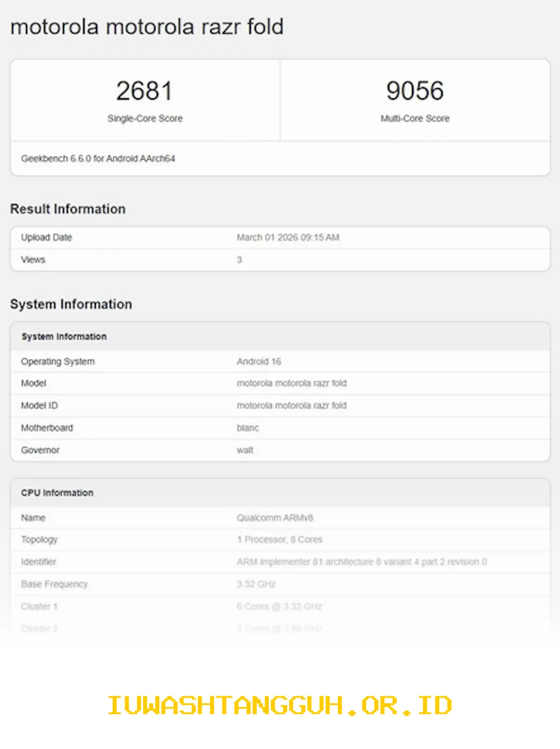
Task: Click the 'Motherboard' row label
Action: [x=47, y=428]
